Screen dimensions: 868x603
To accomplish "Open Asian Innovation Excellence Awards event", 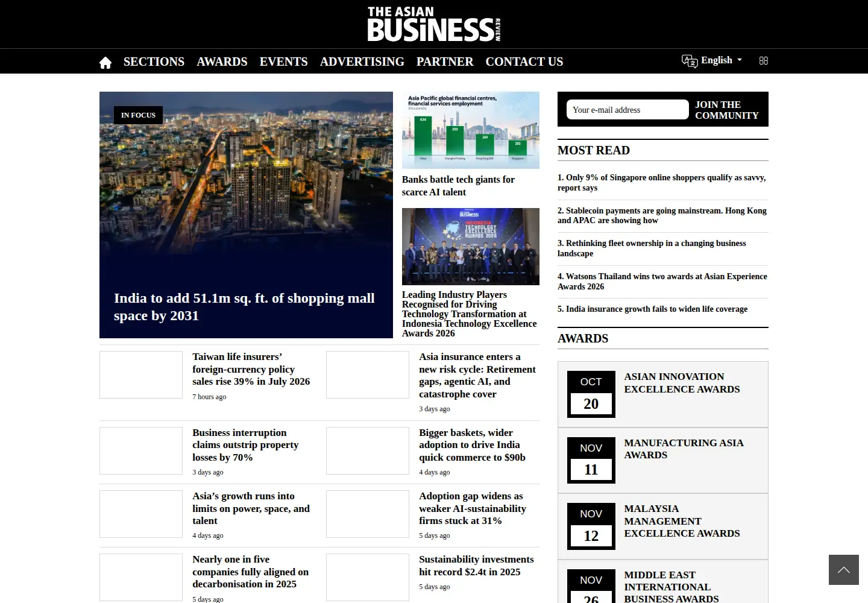I will [682, 383].
